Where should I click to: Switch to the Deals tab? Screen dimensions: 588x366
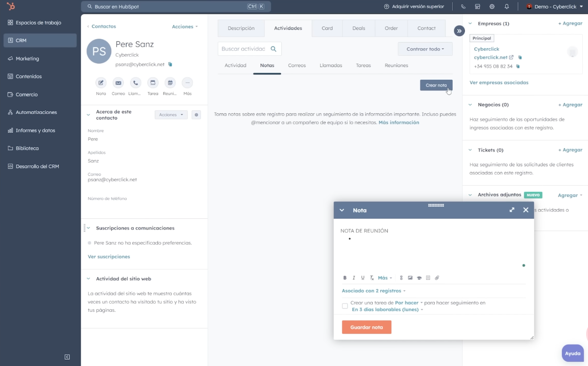click(x=358, y=28)
